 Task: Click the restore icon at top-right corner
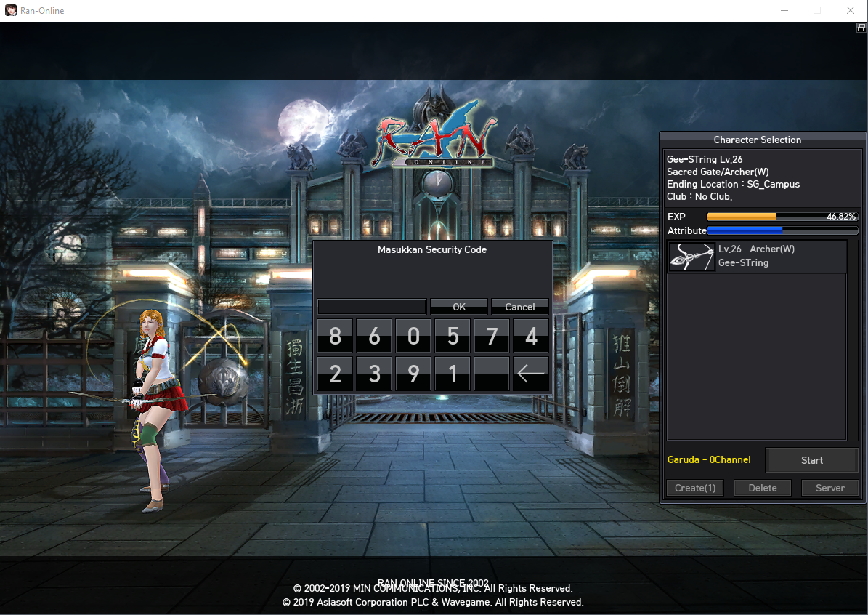pyautogui.click(x=861, y=27)
